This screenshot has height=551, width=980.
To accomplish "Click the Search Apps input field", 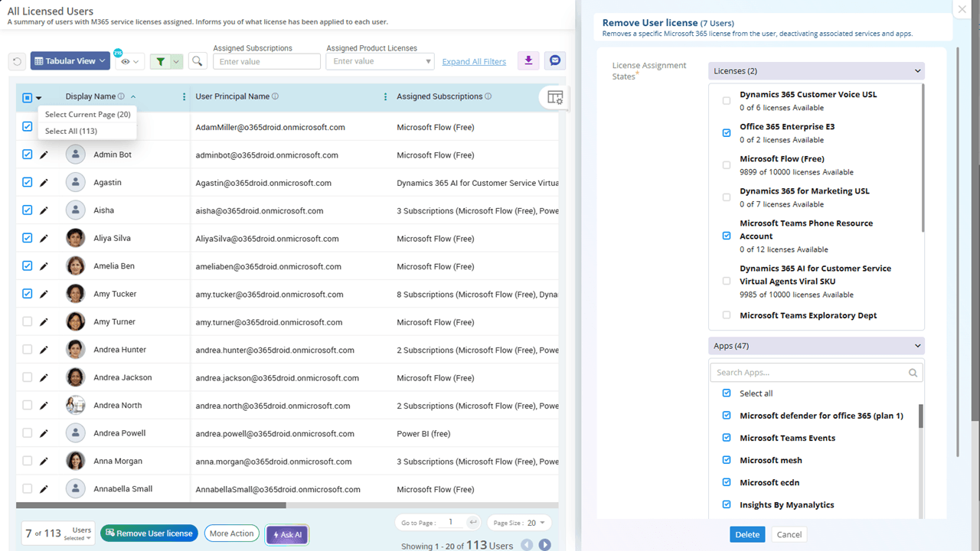I will (x=816, y=373).
